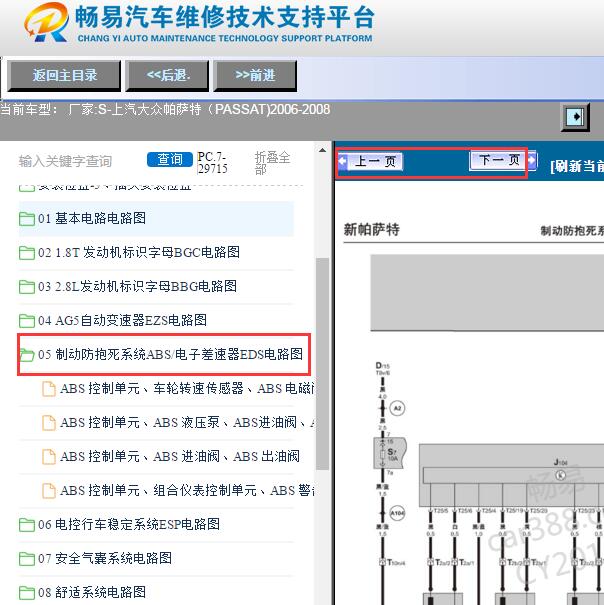This screenshot has width=604, height=605.
Task: Click open-folder icon of 05 制动防抱死 row
Action: pyautogui.click(x=27, y=355)
